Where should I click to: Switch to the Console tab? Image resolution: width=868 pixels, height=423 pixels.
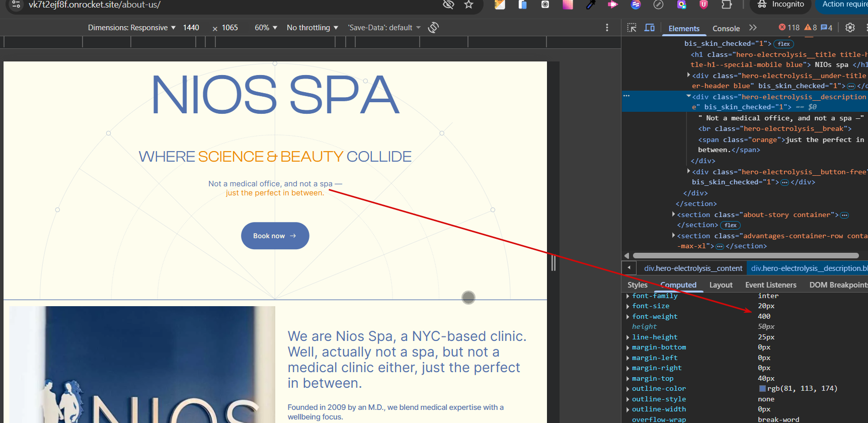[726, 29]
